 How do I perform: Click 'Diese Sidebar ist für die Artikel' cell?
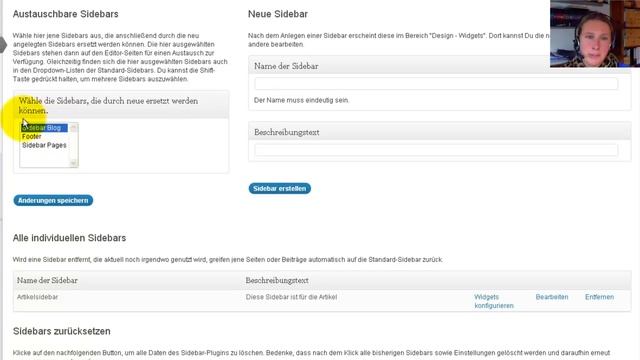[291, 297]
